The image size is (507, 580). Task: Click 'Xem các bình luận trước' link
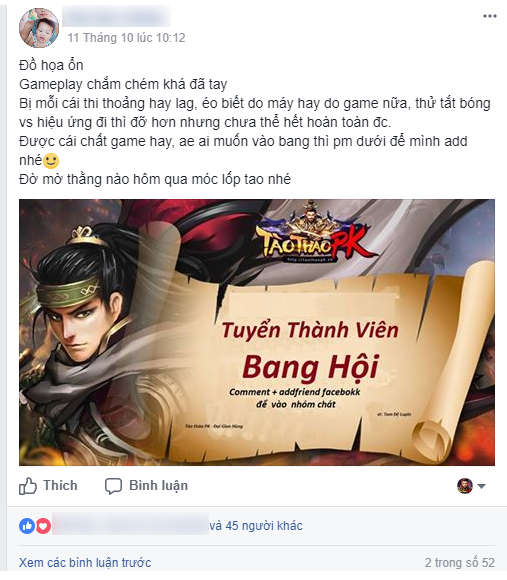(85, 563)
